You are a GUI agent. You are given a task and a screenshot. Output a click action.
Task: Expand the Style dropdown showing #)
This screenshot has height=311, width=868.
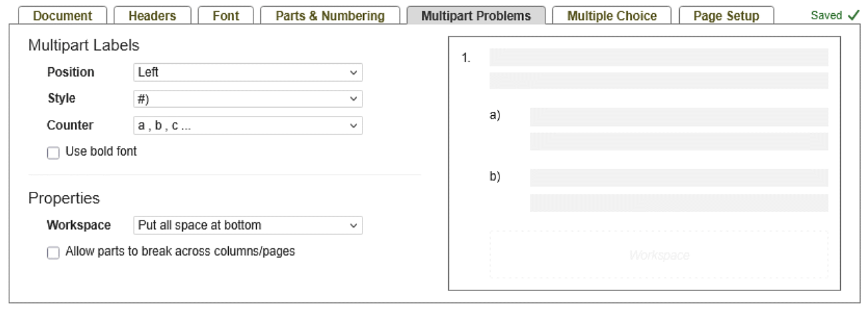(x=247, y=99)
